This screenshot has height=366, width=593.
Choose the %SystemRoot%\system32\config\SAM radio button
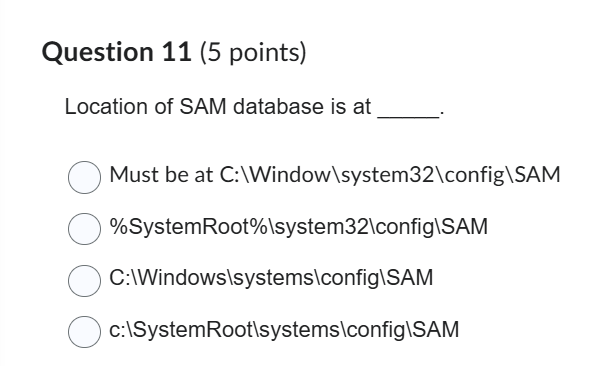pyautogui.click(x=84, y=229)
